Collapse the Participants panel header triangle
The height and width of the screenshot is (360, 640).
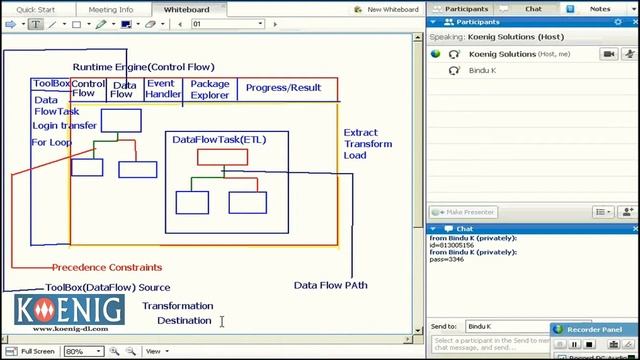(x=433, y=22)
